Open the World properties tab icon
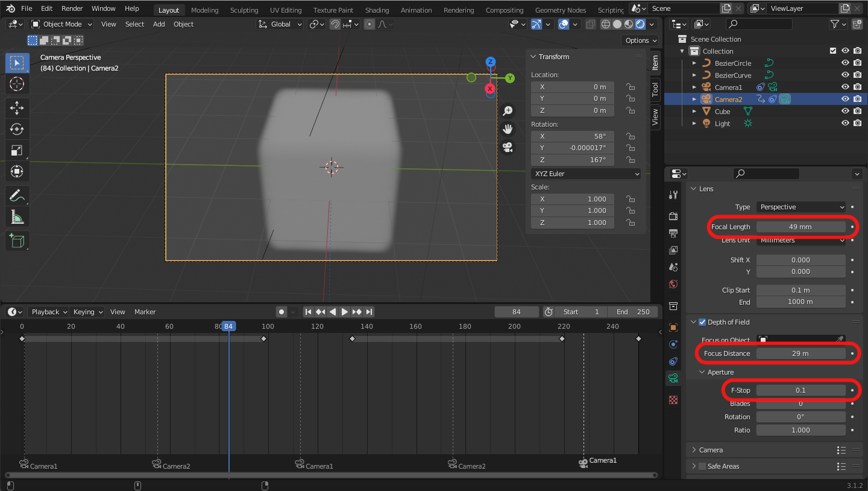The width and height of the screenshot is (868, 491). pyautogui.click(x=673, y=284)
